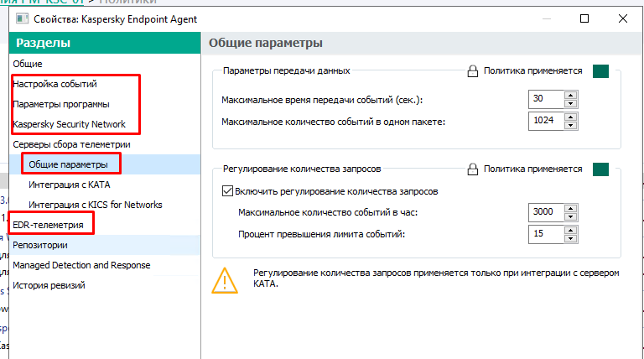The width and height of the screenshot is (644, 359).
Task: Decrease Процент превышения лимита событий
Action: (x=570, y=239)
